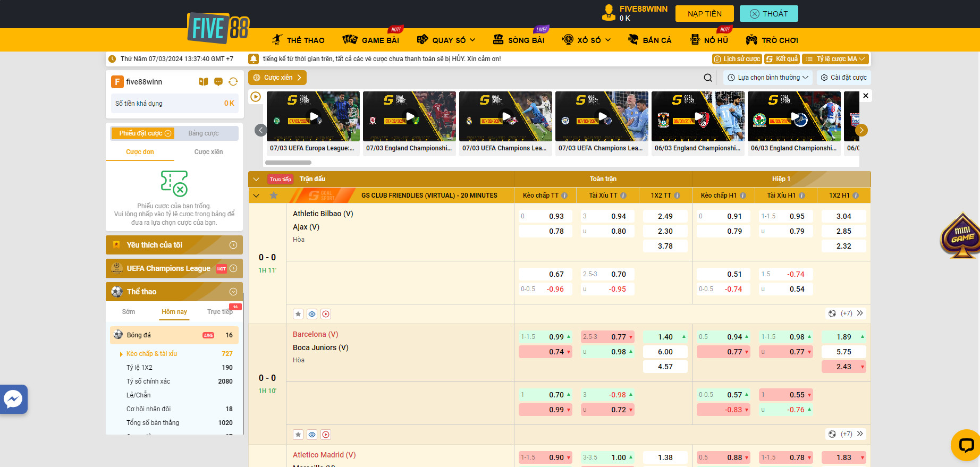The width and height of the screenshot is (980, 467).
Task: Open live chat support bubble
Action: coord(966,445)
